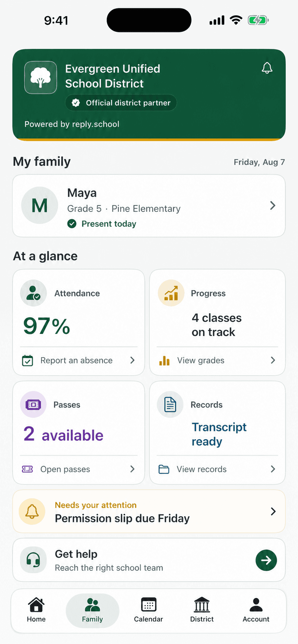Go to the Home tab
The image size is (298, 644).
click(x=36, y=610)
